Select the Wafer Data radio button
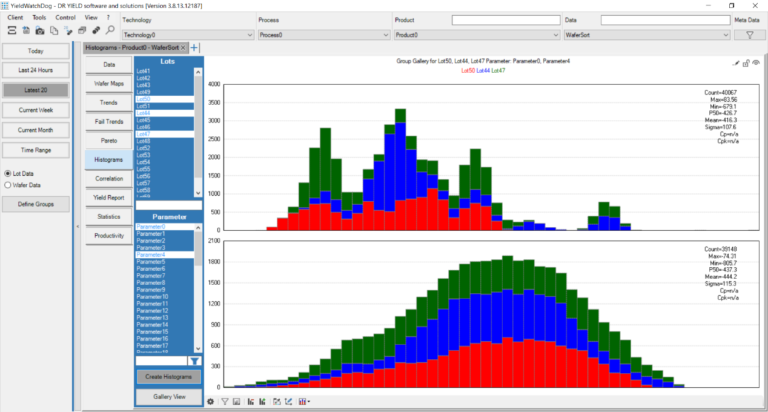This screenshot has height=412, width=768. [8, 185]
